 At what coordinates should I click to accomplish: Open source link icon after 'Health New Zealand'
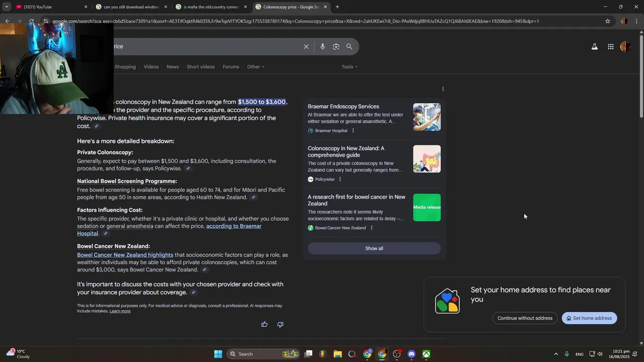coord(254,197)
